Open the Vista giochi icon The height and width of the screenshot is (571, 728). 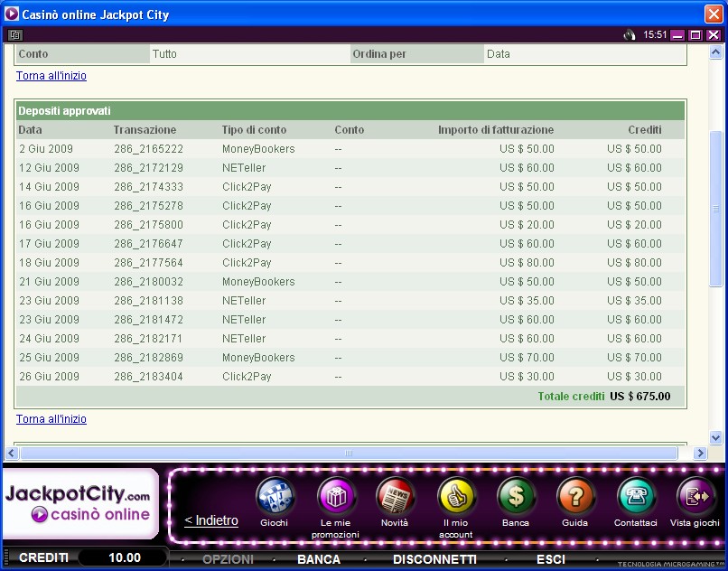695,497
